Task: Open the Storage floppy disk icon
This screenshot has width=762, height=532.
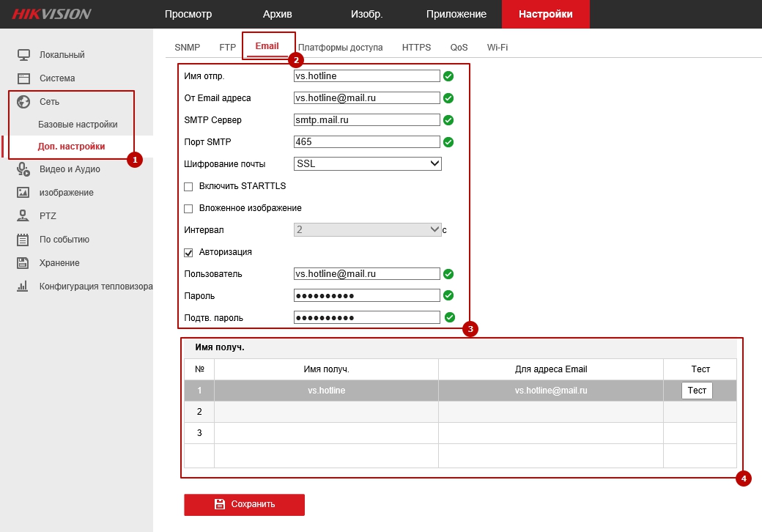Action: pyautogui.click(x=23, y=263)
